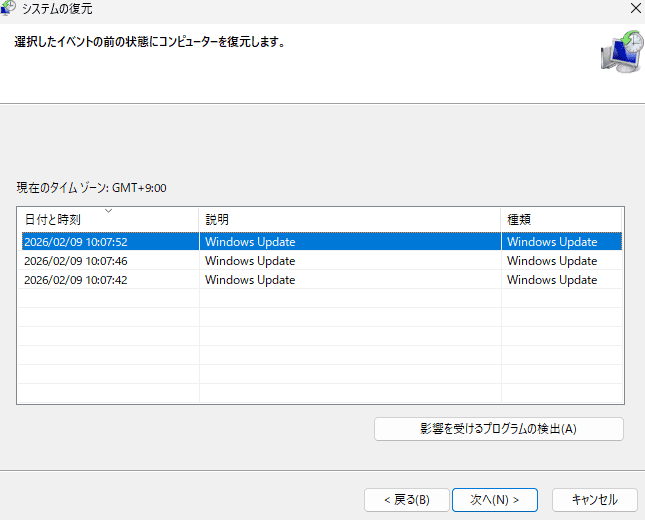This screenshot has width=645, height=520.
Task: Click Windows Update type cell in 10:07:52 row
Action: click(x=552, y=242)
